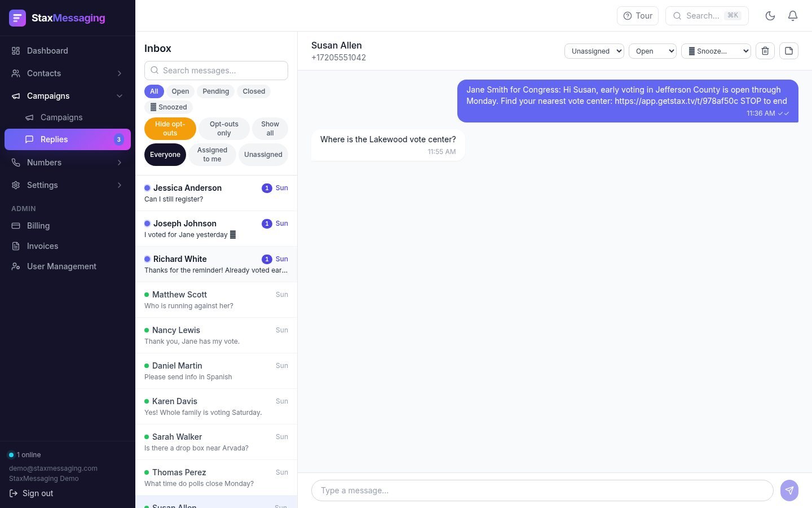Open the global Search box

tap(707, 16)
